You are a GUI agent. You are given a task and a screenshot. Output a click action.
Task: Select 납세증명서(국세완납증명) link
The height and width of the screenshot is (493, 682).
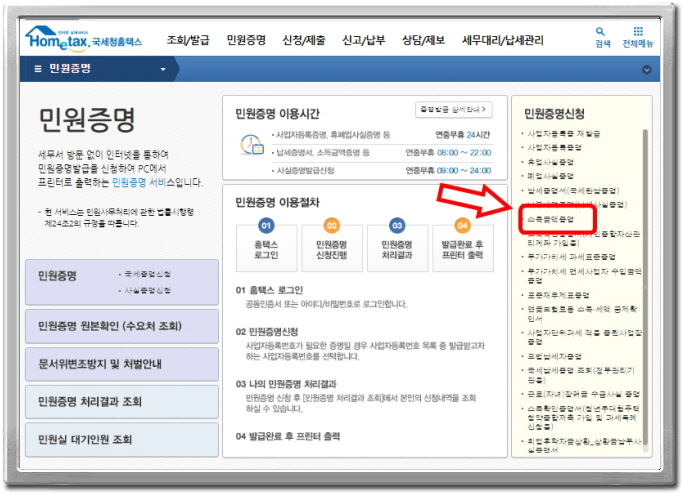click(573, 191)
